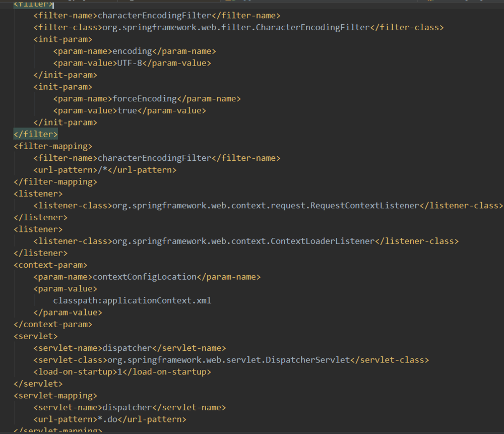Click the param value true

click(x=128, y=110)
